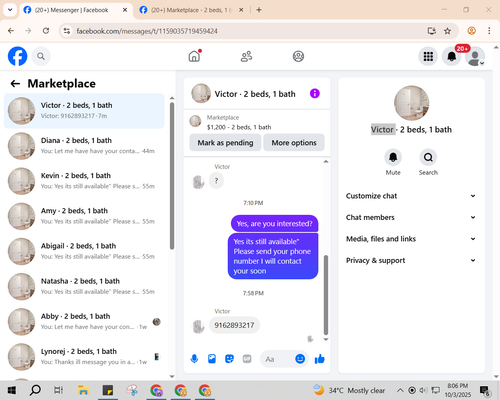Open a new browser tab
The image size is (500, 400).
coord(259,10)
